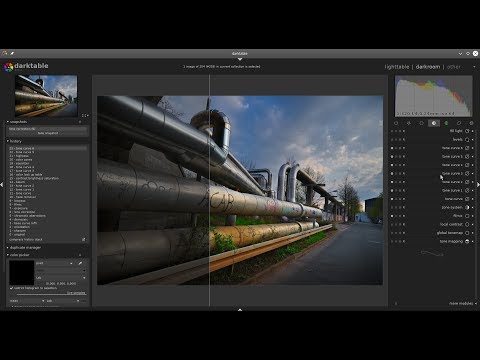Select the saved snapshot entry
The height and width of the screenshot is (360, 480).
48,129
